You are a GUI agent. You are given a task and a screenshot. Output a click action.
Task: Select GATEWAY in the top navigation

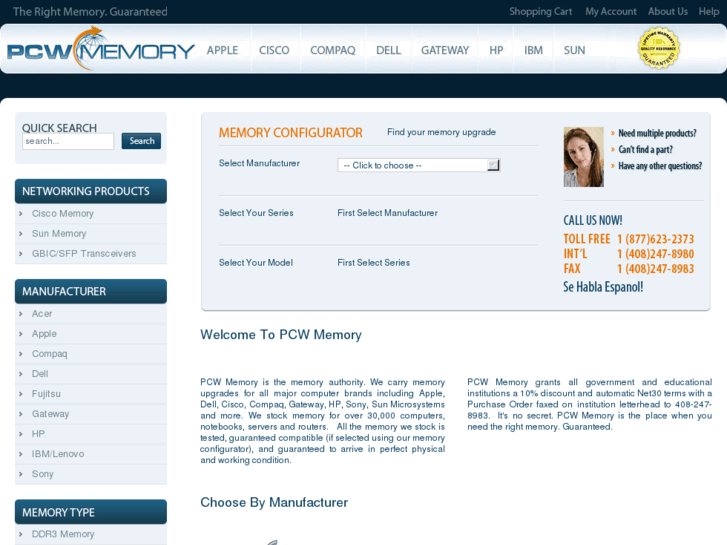pyautogui.click(x=445, y=50)
